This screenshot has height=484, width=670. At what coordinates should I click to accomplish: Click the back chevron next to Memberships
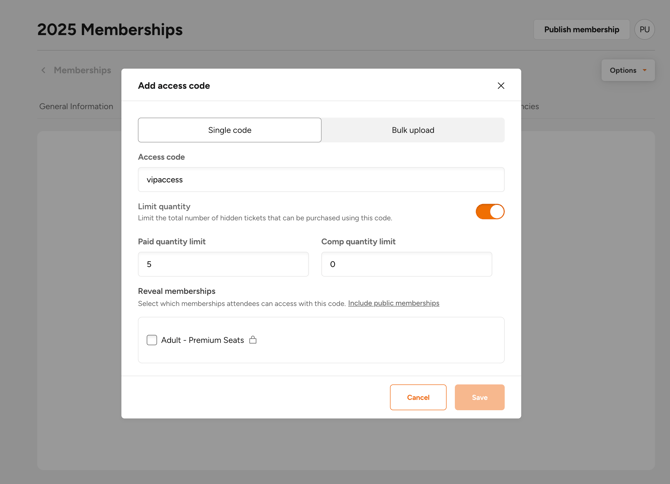click(43, 70)
